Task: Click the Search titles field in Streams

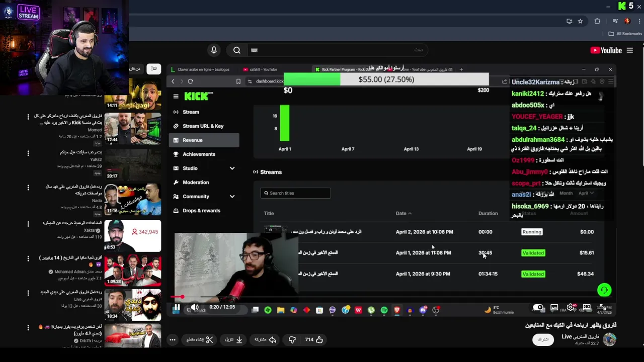Action: tap(295, 193)
